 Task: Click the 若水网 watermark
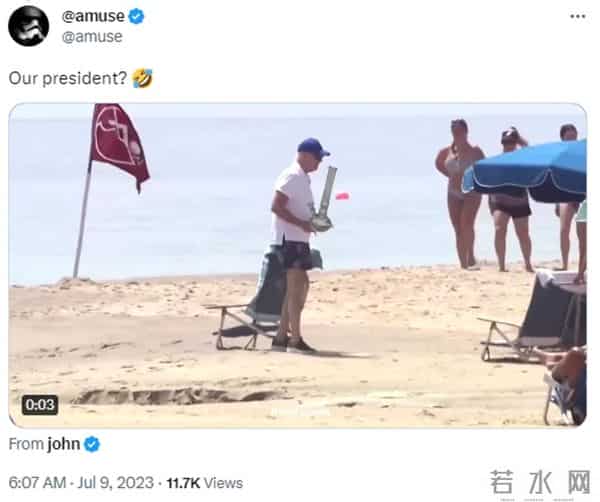click(x=540, y=483)
